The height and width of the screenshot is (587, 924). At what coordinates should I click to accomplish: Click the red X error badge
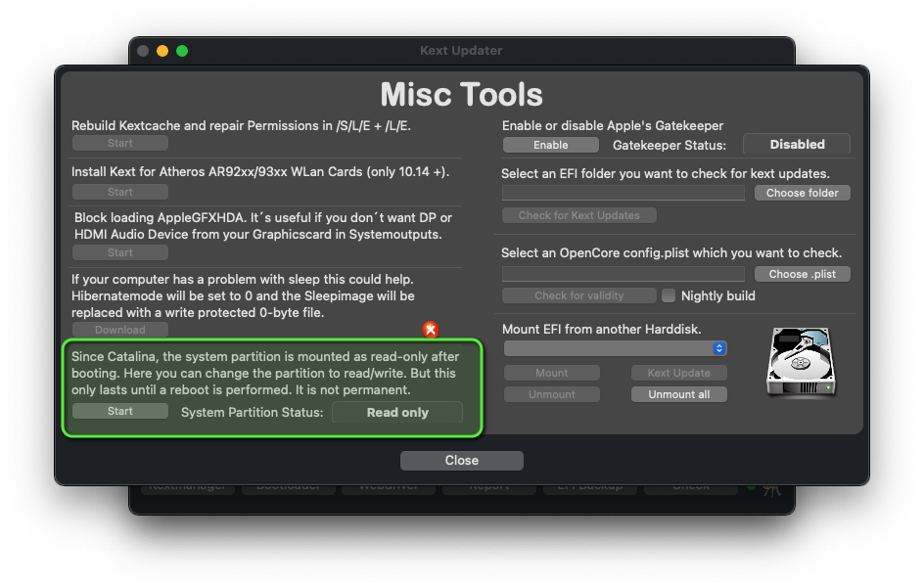431,330
